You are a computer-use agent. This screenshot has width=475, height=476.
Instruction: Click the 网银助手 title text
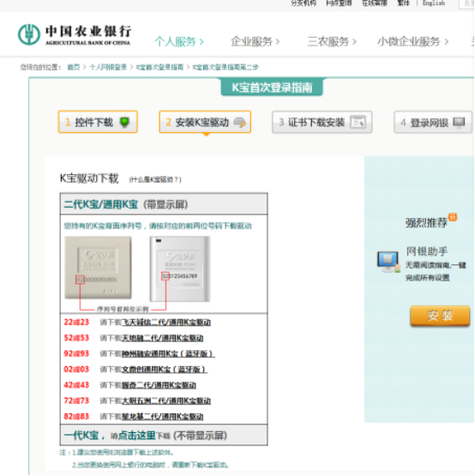(x=427, y=251)
